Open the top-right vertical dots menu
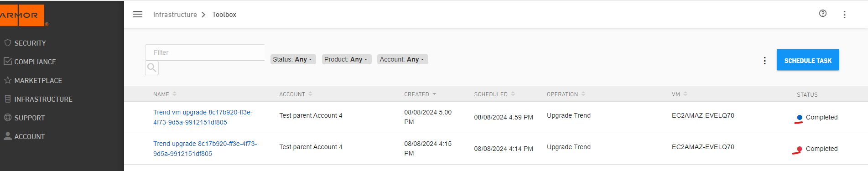This screenshot has height=171, width=868. click(844, 15)
